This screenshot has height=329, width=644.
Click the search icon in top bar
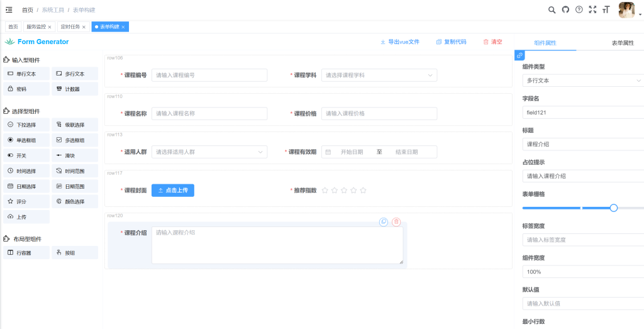[552, 9]
